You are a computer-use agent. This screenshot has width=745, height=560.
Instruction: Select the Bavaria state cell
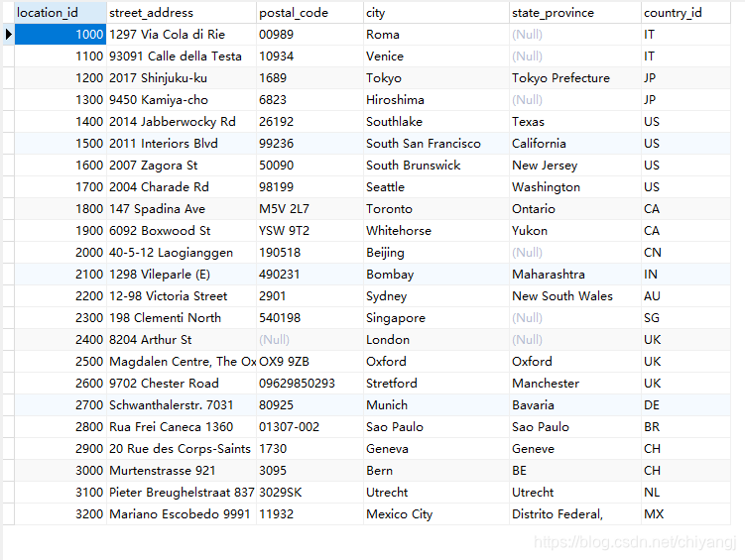point(575,405)
